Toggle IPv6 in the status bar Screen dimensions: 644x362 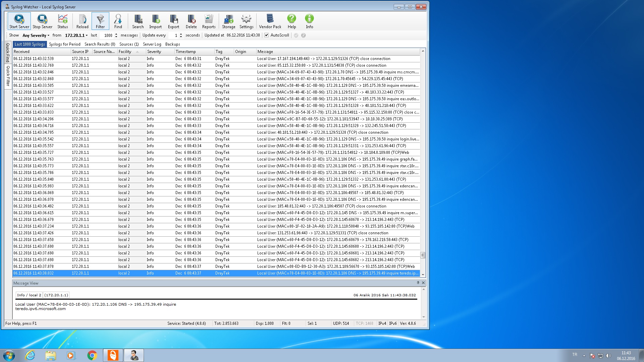393,323
